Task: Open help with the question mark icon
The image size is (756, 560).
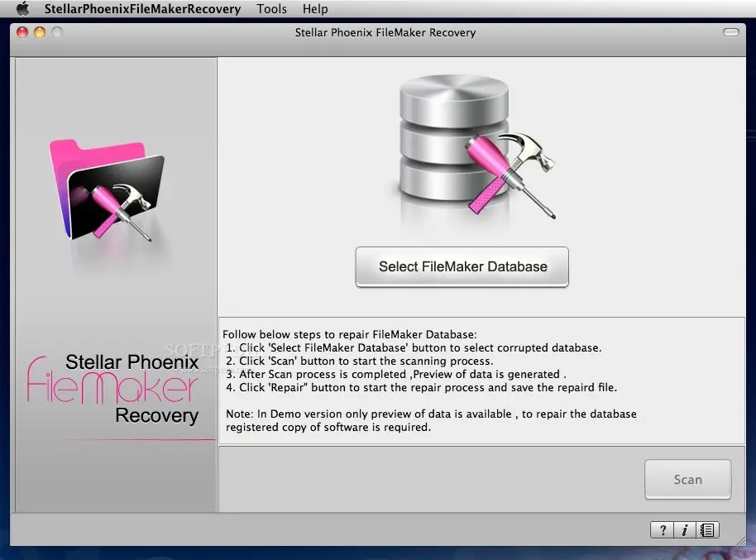Action: (x=662, y=530)
